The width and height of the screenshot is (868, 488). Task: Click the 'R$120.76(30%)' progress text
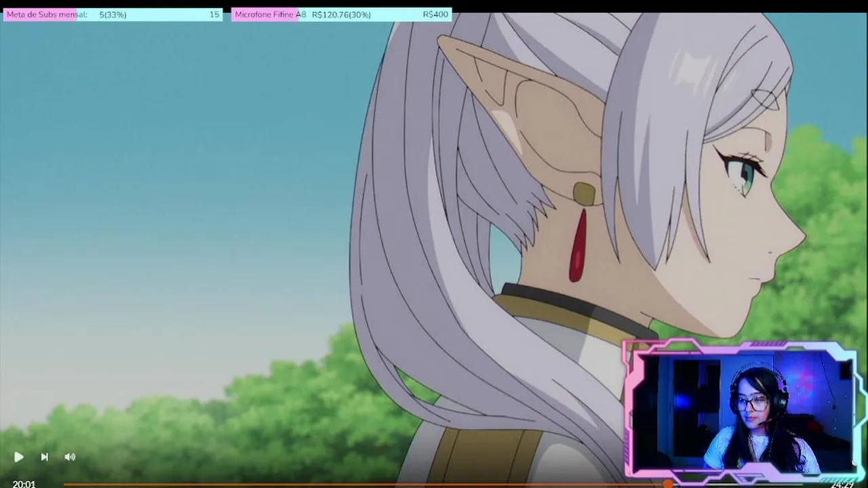pyautogui.click(x=341, y=14)
